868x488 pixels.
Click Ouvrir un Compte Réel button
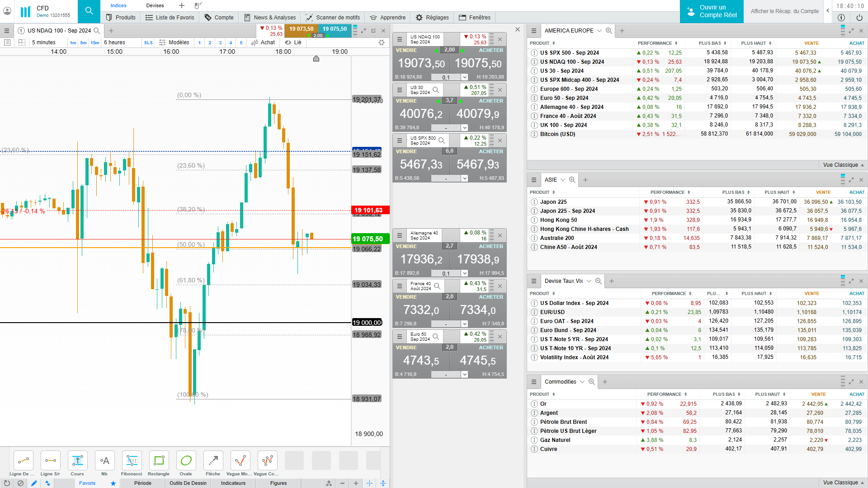pos(712,11)
